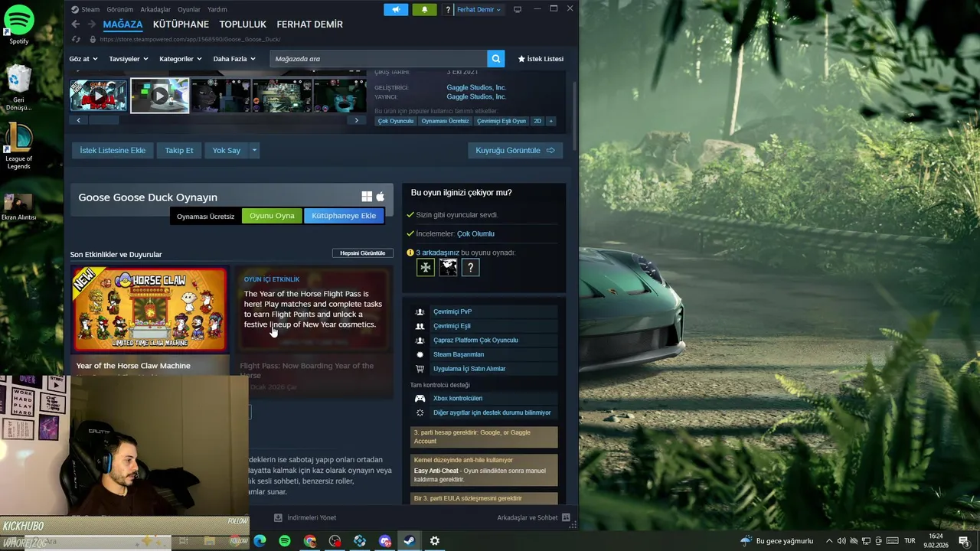Click the İstek Listesine Ekle button
The image size is (980, 551).
[113, 150]
